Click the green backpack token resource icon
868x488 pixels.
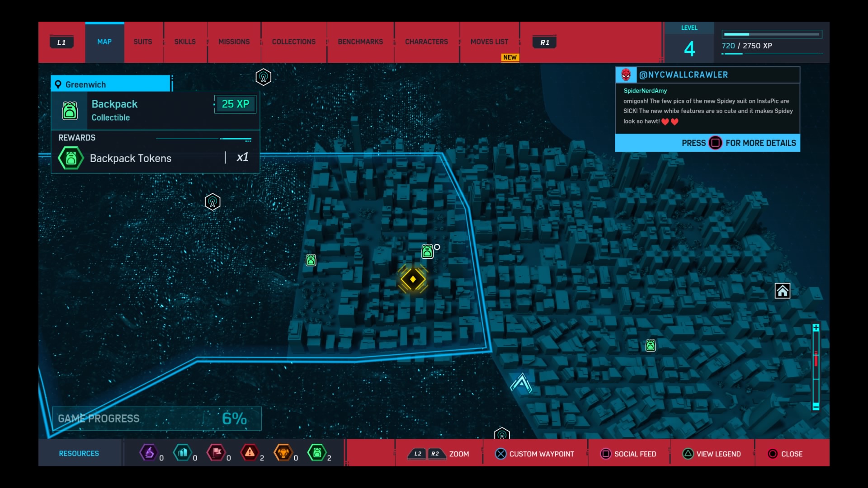[317, 452]
